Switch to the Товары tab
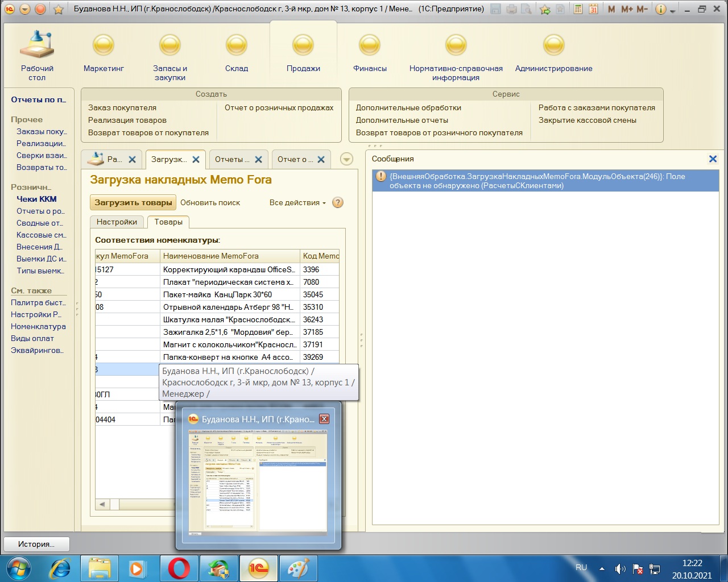The image size is (728, 582). coord(168,222)
